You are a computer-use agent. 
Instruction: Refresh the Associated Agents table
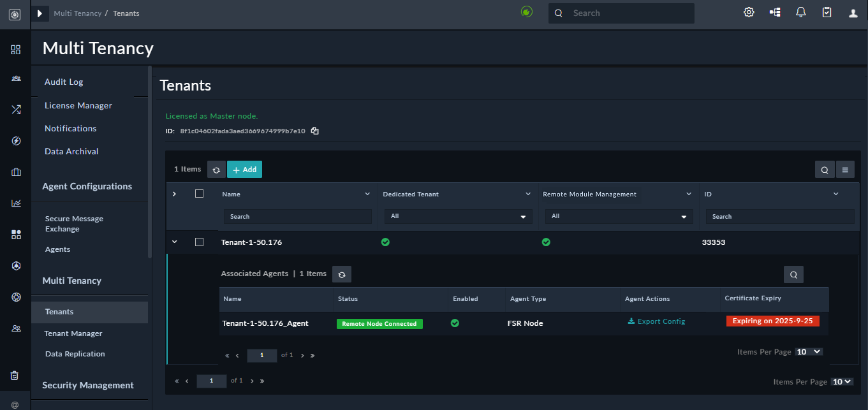click(x=342, y=274)
